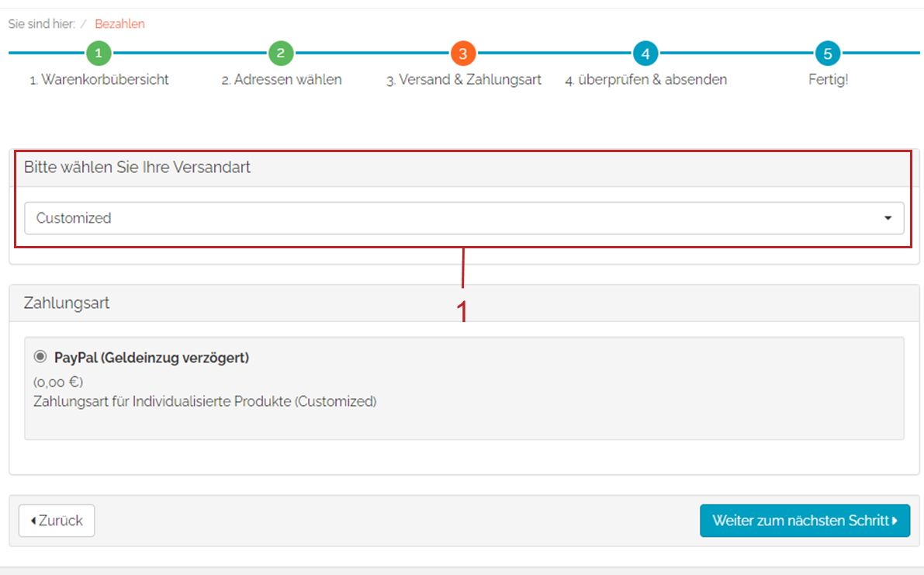Go to '1. Warenkorbübersicht' step label

pyautogui.click(x=99, y=80)
